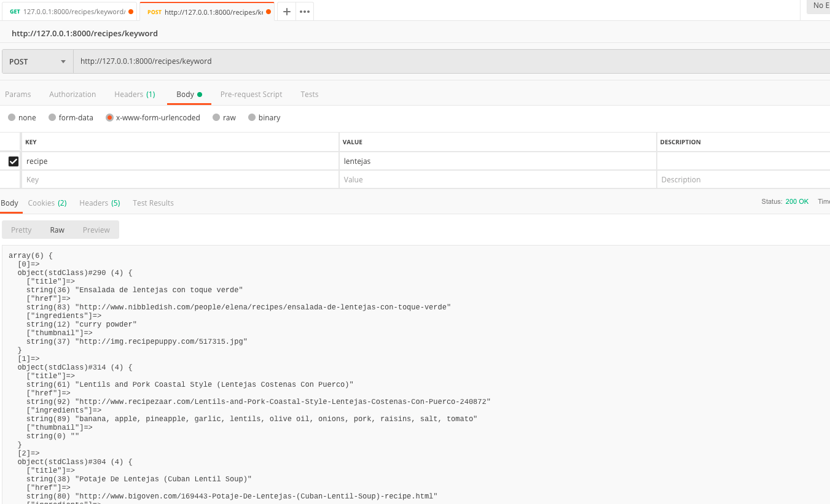Click the empty Value placeholder field
830x504 pixels.
498,180
